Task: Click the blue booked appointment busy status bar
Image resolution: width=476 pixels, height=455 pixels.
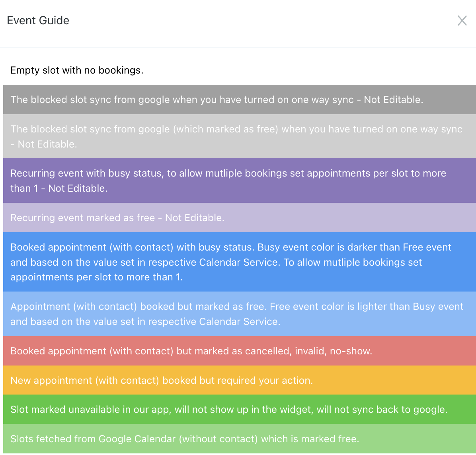Action: click(x=240, y=262)
